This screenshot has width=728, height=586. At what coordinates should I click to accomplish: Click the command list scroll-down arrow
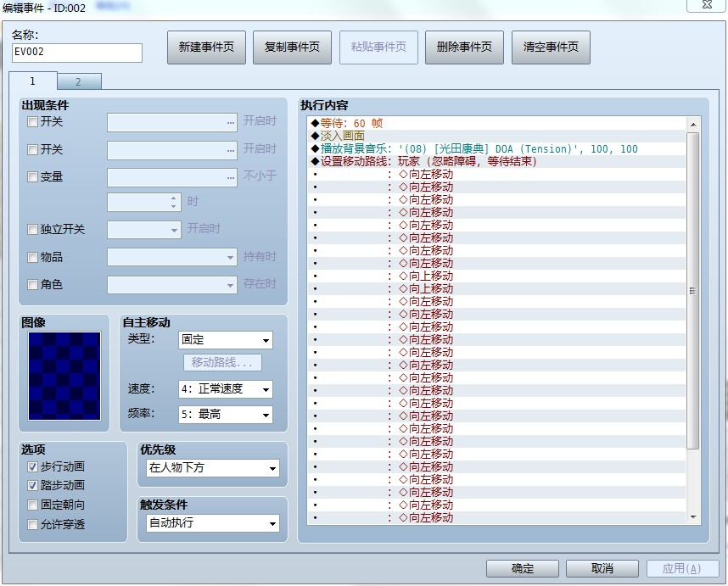tap(693, 517)
